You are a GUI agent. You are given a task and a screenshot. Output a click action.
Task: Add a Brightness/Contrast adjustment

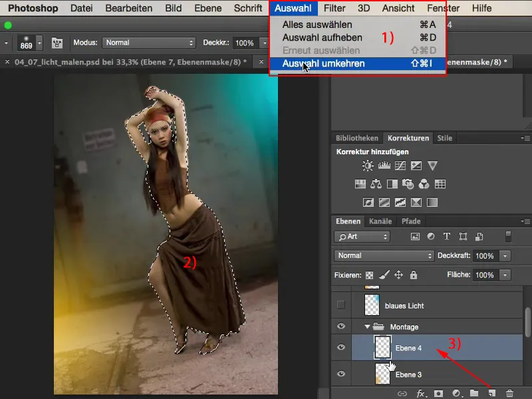[368, 166]
